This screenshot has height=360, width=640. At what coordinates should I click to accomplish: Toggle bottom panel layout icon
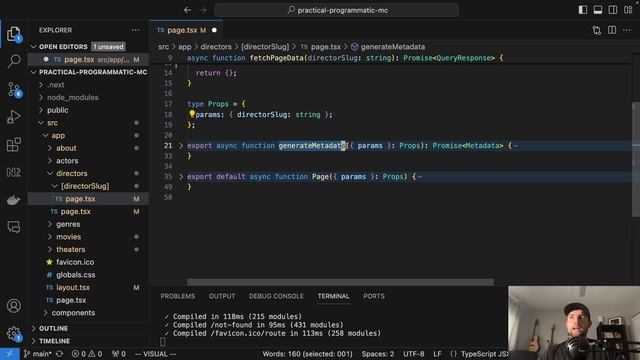[598, 10]
